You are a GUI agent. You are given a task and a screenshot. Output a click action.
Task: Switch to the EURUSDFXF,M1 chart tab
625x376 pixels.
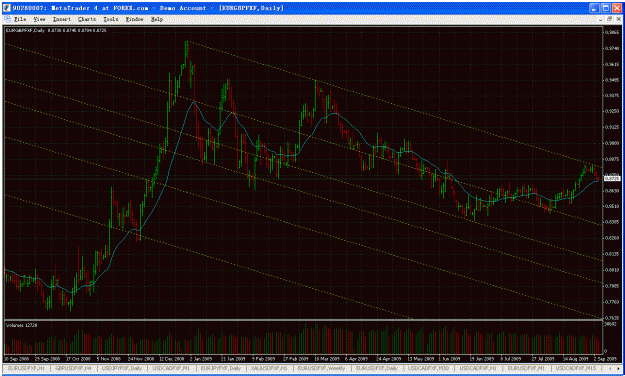click(x=526, y=368)
